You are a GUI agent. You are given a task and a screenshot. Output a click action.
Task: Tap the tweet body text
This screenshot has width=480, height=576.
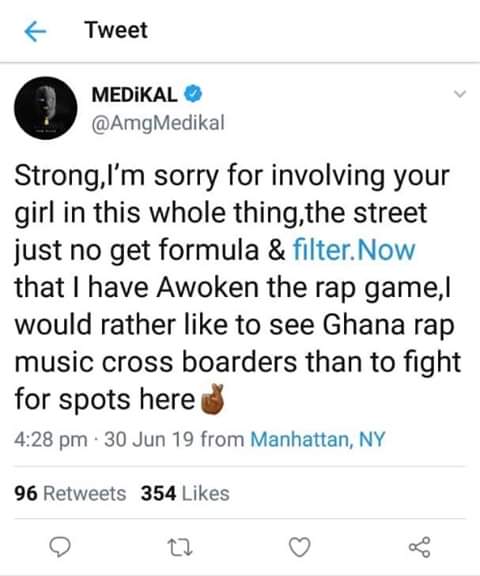[238, 287]
